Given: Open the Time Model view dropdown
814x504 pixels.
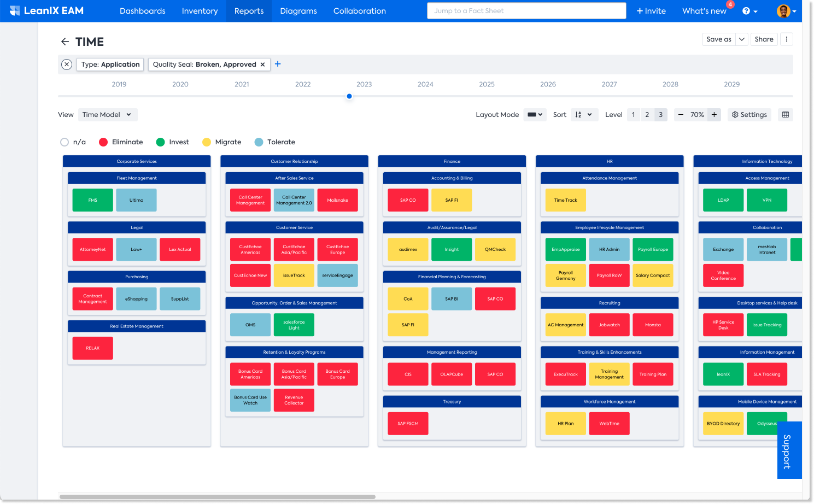Looking at the screenshot, I should tap(108, 115).
